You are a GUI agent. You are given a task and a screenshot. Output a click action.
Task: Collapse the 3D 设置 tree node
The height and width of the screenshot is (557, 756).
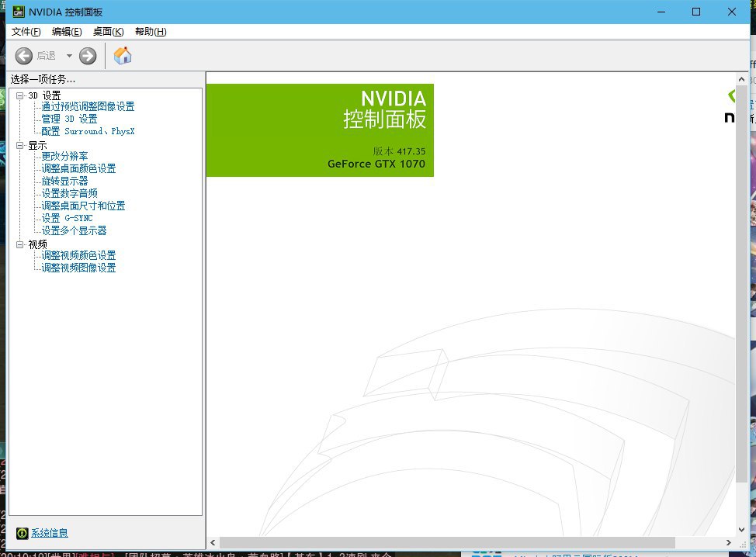pos(20,95)
